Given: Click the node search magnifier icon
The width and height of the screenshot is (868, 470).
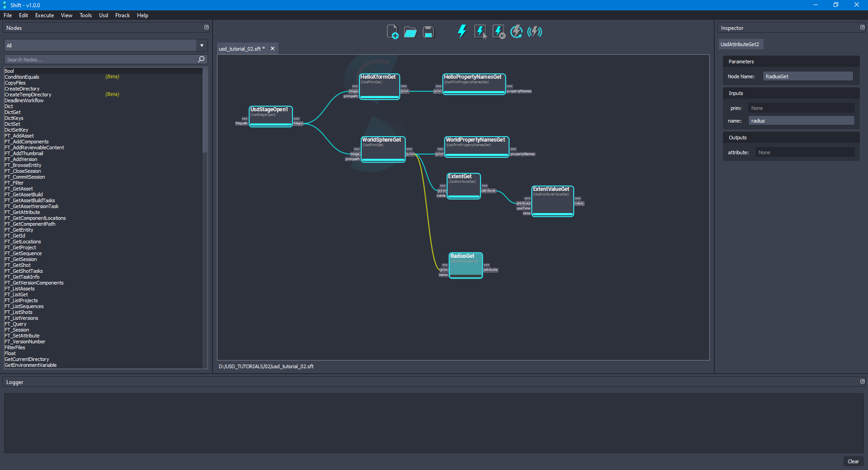Looking at the screenshot, I should (201, 59).
